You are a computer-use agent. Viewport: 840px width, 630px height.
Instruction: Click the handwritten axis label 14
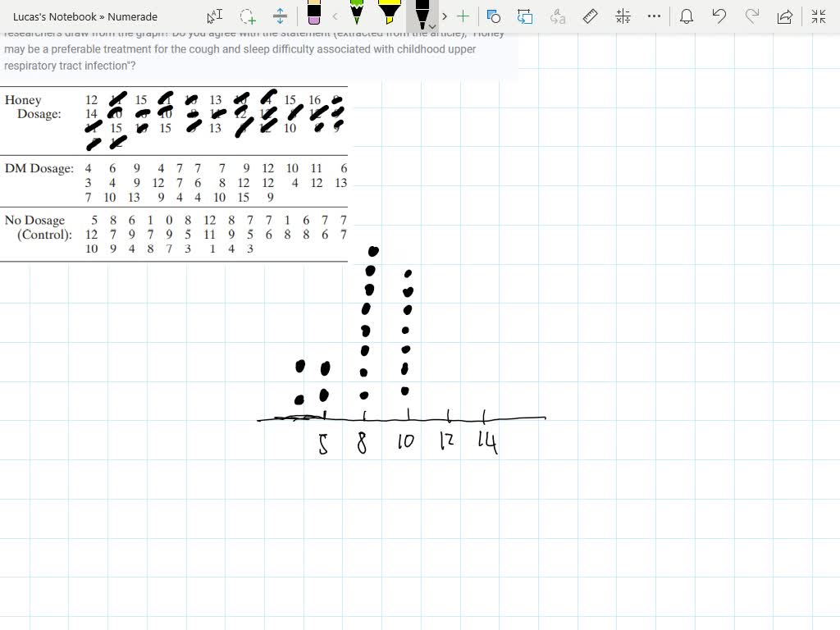487,442
